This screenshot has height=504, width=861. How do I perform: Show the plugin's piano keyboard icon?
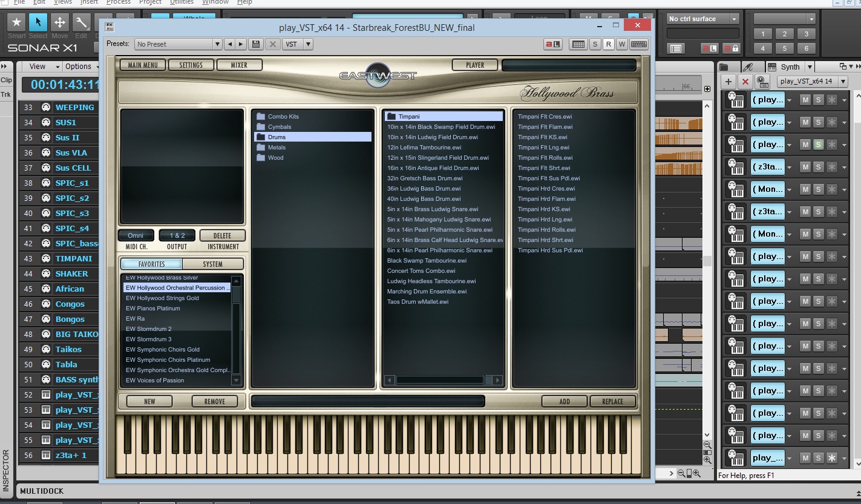pos(578,44)
